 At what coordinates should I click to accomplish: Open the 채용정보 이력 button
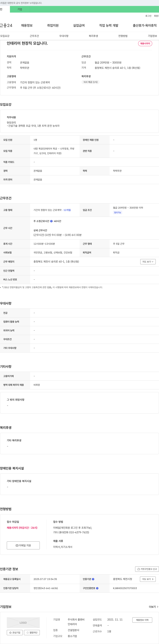[x=142, y=620]
